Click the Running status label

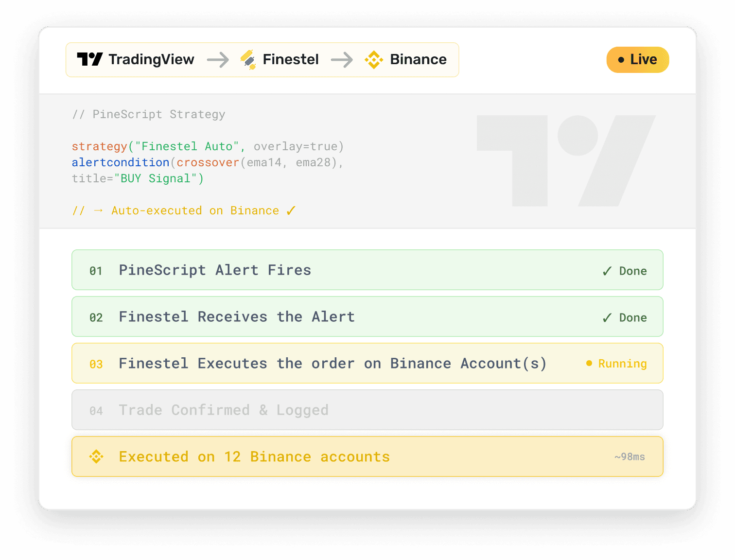click(622, 364)
